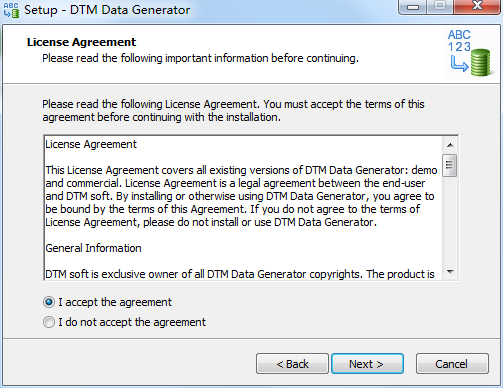This screenshot has height=388, width=503.
Task: Click the "Setup - DTM Data Generator" title bar text
Action: click(107, 10)
